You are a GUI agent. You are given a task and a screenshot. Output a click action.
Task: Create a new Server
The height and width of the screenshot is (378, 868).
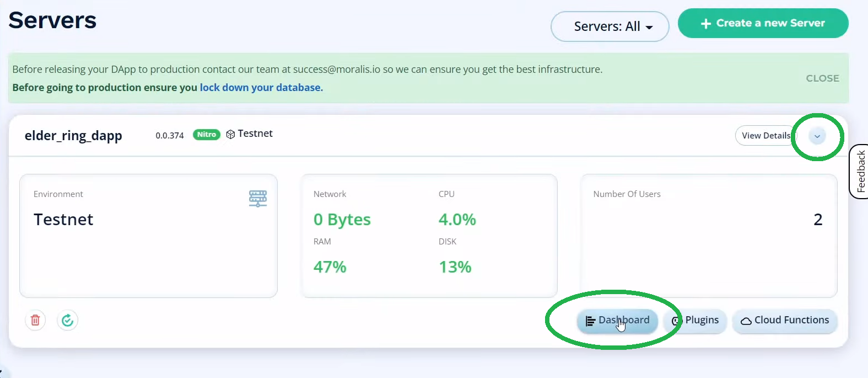coord(763,23)
